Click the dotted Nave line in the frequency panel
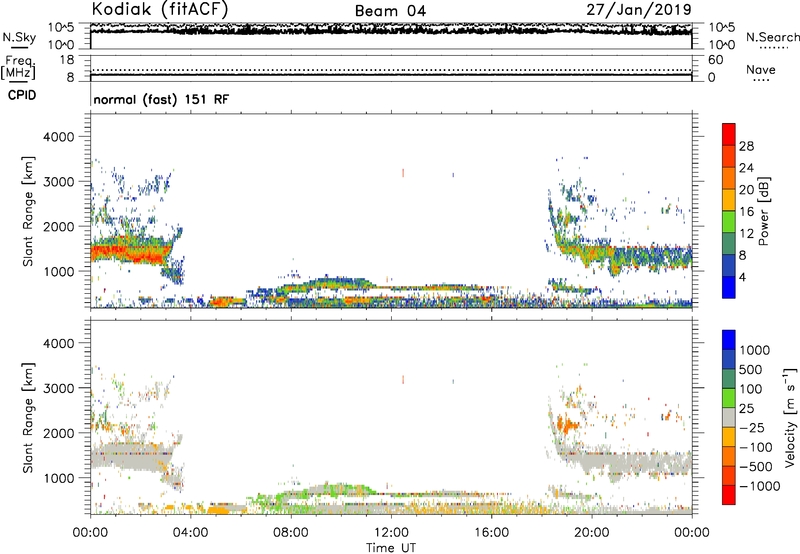 click(x=391, y=70)
